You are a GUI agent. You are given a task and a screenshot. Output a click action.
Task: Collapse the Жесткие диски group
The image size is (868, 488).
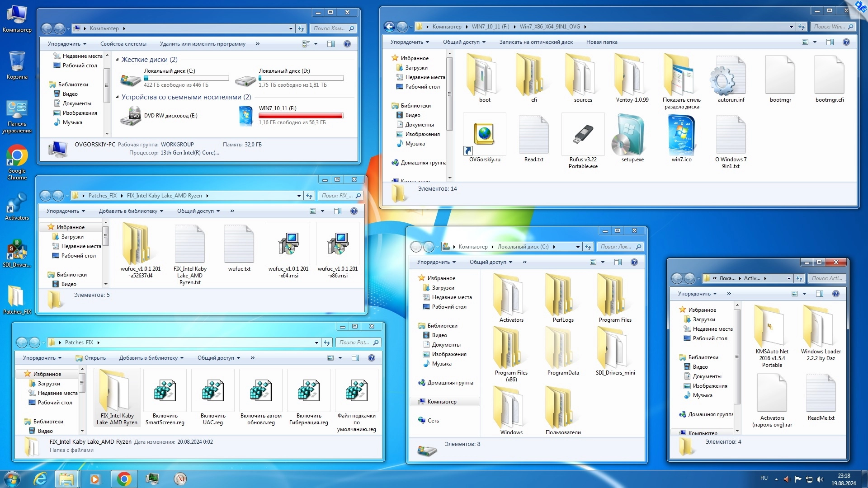click(x=118, y=60)
